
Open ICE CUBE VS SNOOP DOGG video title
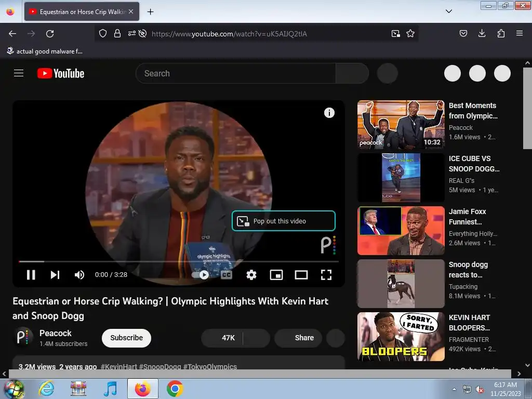click(474, 164)
